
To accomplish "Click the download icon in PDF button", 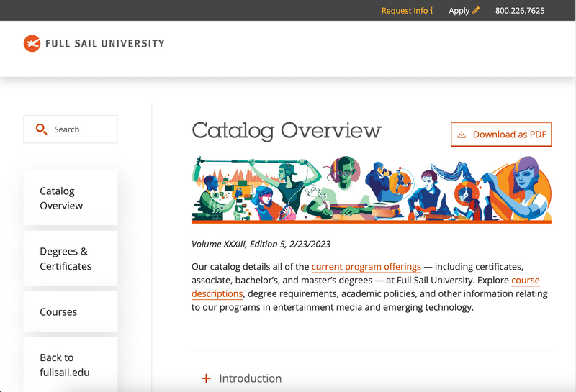I will click(462, 135).
